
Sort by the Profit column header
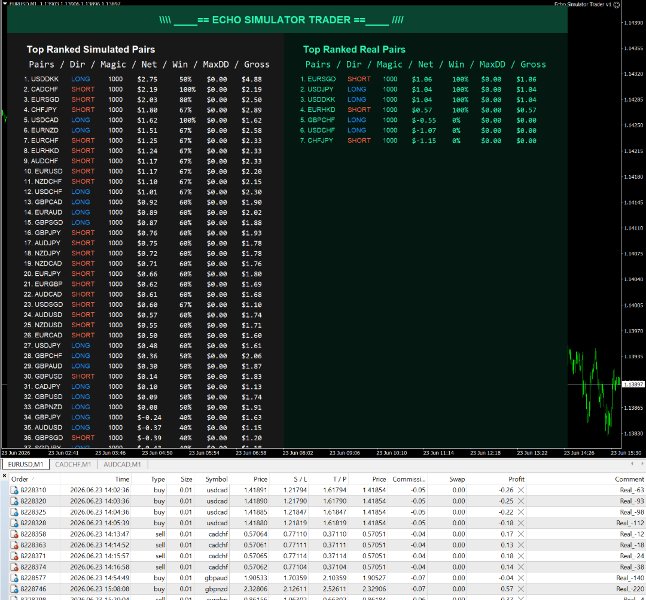[516, 479]
